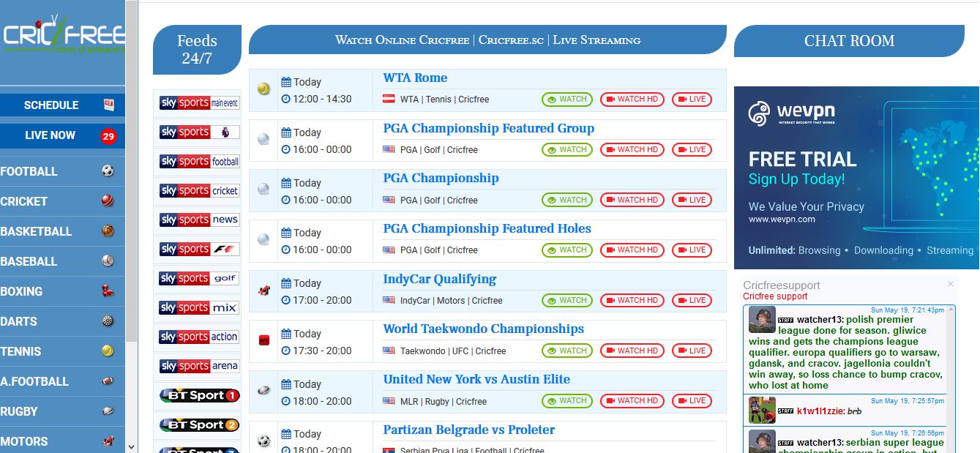
Task: Open PGA Championship Featured Group link
Action: tap(488, 128)
